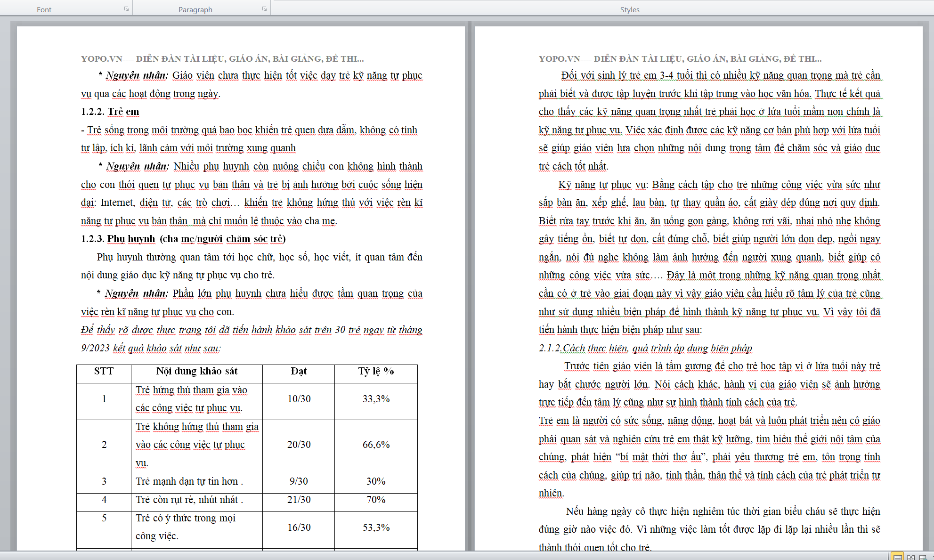
Task: Click the heading '1.2.3. Phụ huynh'
Action: (118, 239)
